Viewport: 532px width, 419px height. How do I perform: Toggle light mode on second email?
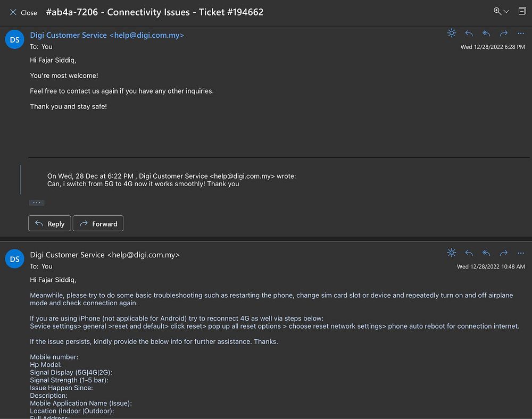pyautogui.click(x=451, y=253)
